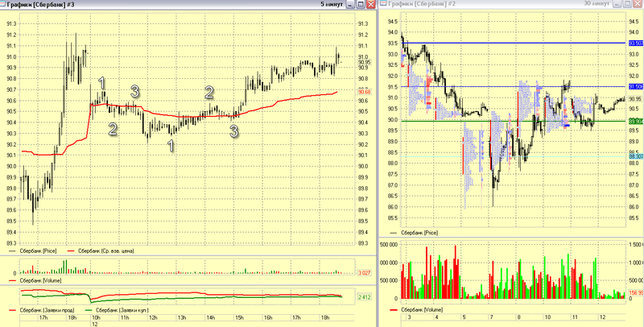Click date label 11 on window #2 axis
The height and width of the screenshot is (327, 644).
tap(575, 317)
